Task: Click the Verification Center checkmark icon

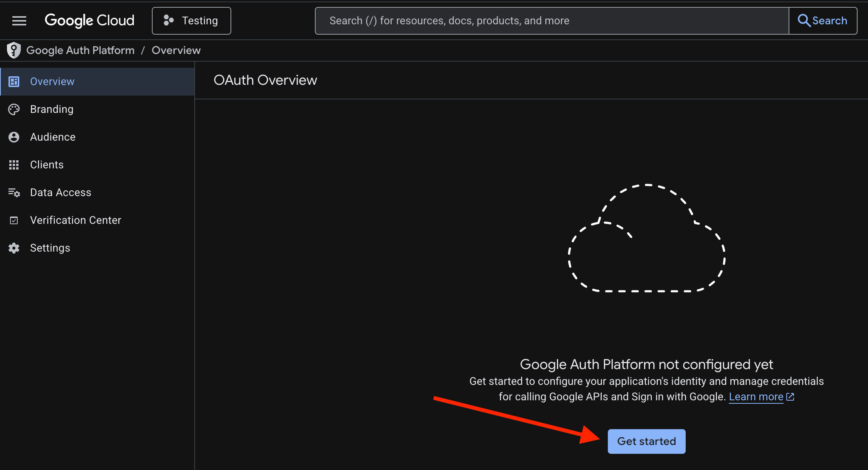Action: click(x=14, y=220)
